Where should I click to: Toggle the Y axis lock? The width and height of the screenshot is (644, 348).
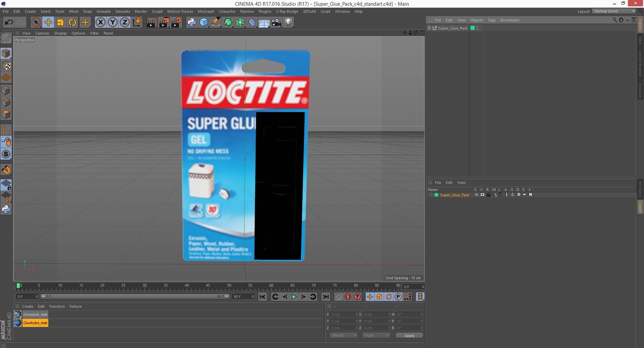pos(113,22)
